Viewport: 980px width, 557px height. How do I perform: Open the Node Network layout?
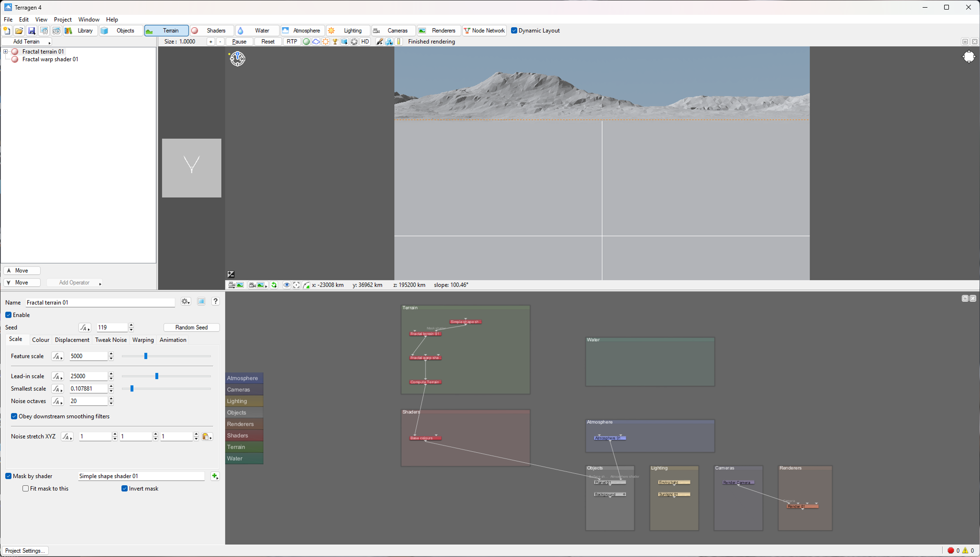(484, 31)
